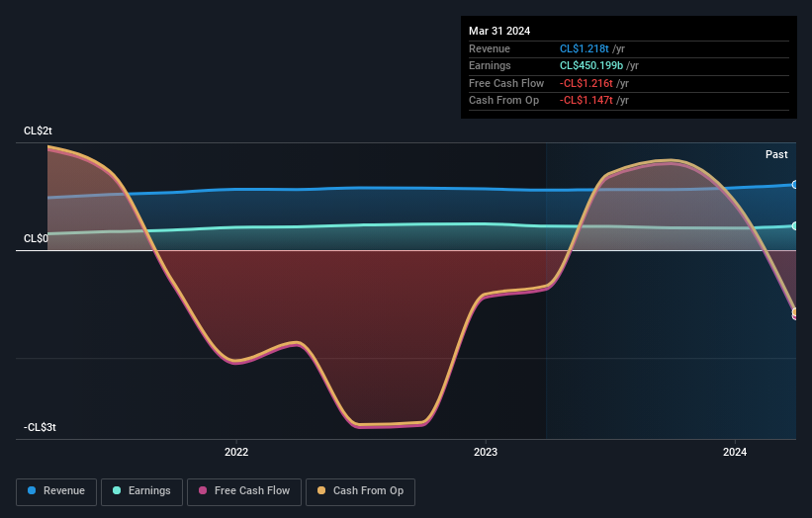Click the Cash From Op endpoint marker
The height and width of the screenshot is (518, 812).
click(x=795, y=311)
